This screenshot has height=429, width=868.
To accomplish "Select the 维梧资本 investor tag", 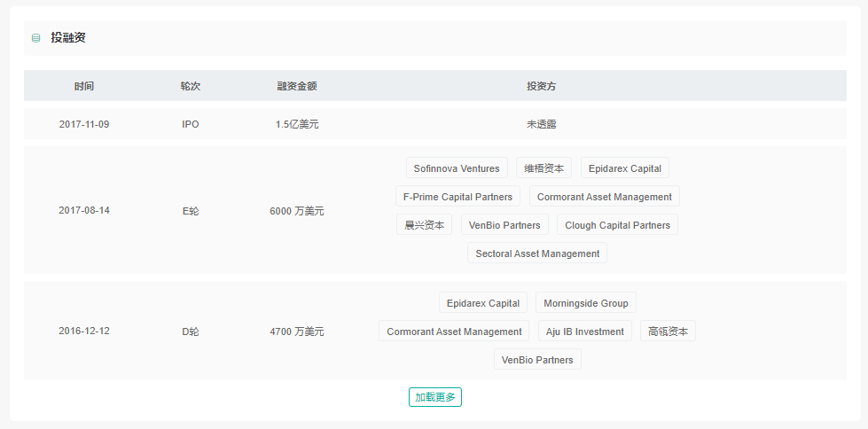I will point(543,168).
